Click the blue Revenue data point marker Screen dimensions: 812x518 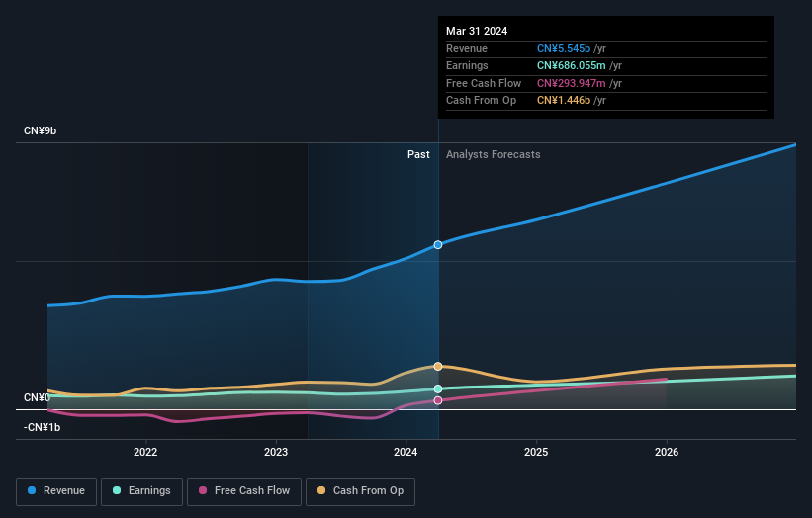[x=438, y=245]
